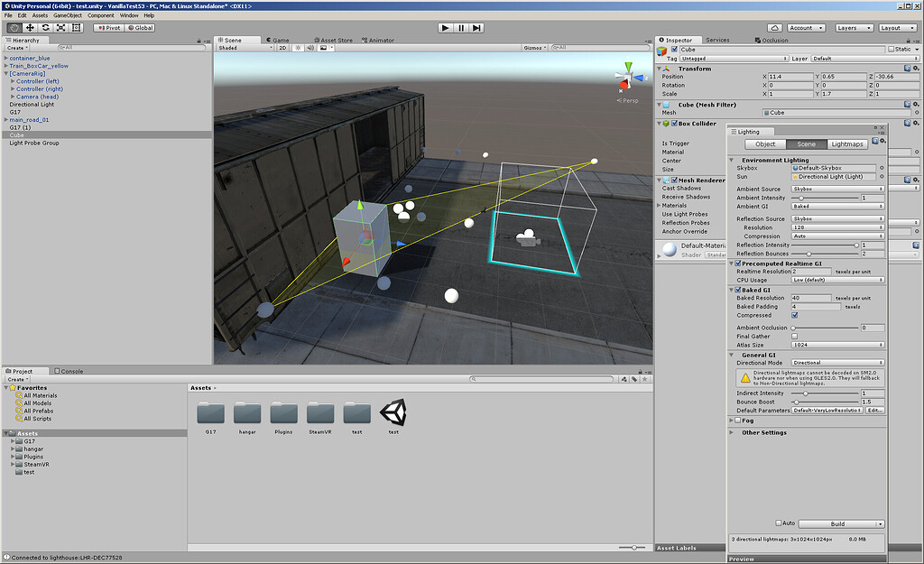Collapse the Transform component
924x564 pixels.
[658, 69]
